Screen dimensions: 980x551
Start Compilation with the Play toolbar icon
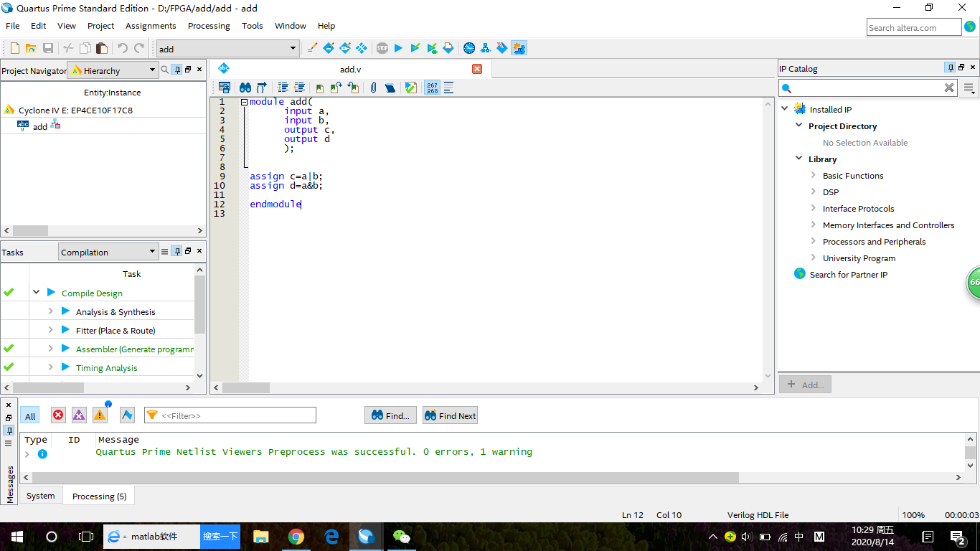pyautogui.click(x=399, y=48)
